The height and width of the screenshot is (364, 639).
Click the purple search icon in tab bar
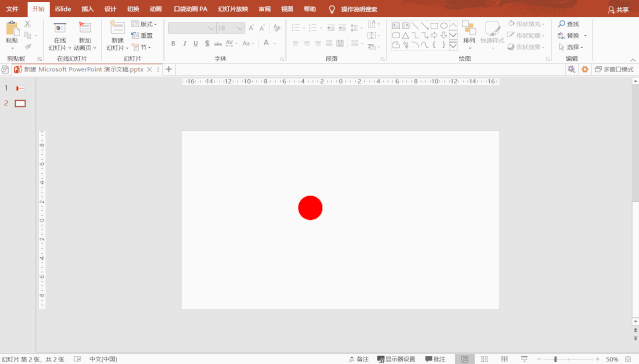(571, 69)
